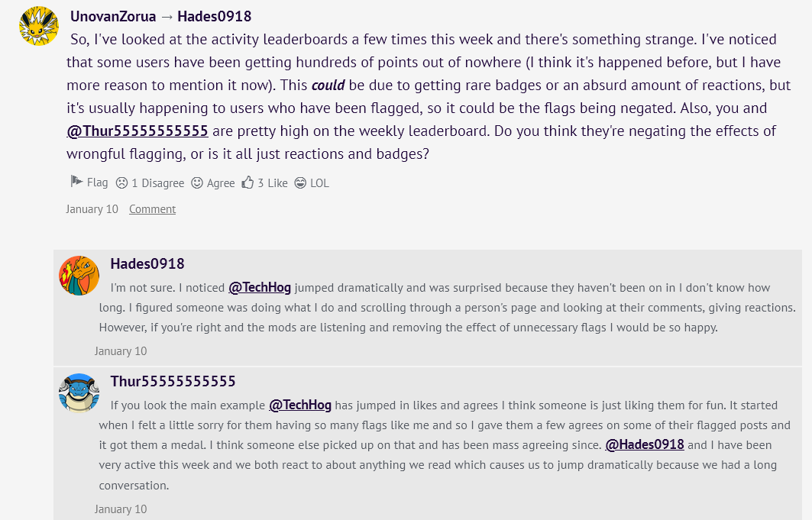Click the Flag icon on UnovanZorua's post
812x520 pixels.
point(76,182)
